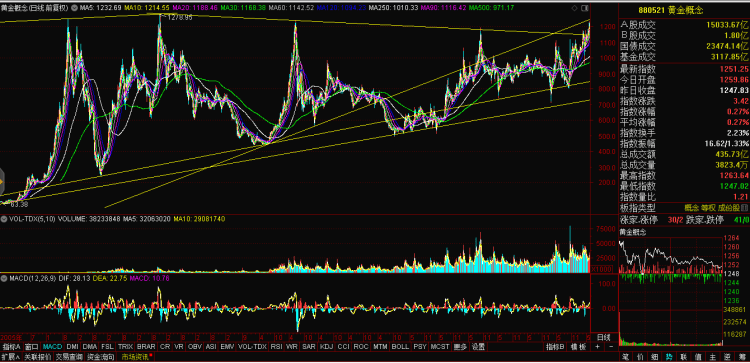Image resolution: width=750 pixels, height=363 pixels.
Task: Switch to the 市场资讯 tab
Action: tap(135, 357)
